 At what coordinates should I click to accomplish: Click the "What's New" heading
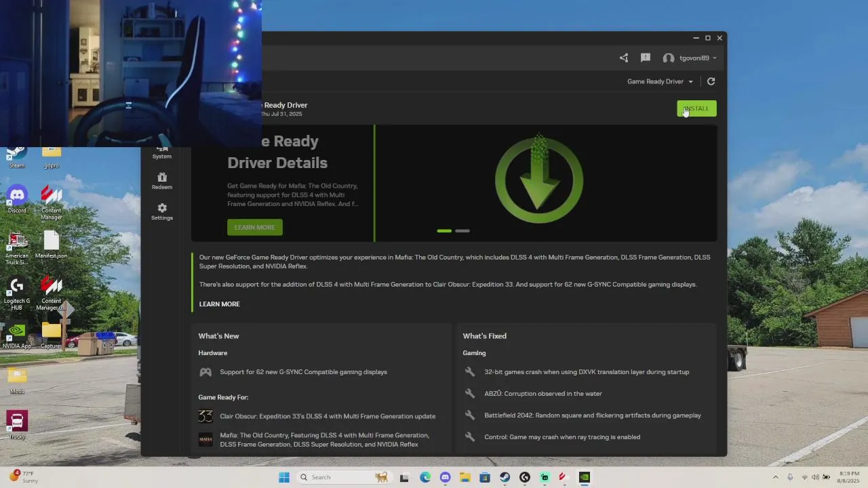(218, 336)
